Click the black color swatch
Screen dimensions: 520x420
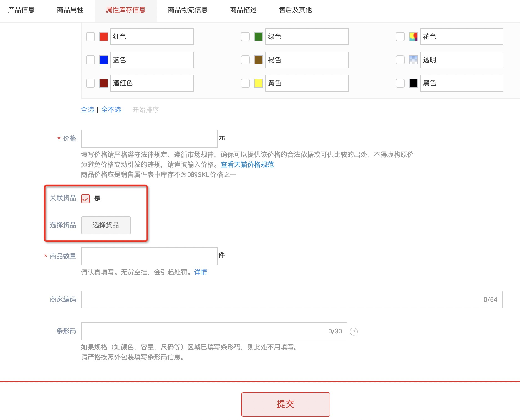[x=413, y=83]
